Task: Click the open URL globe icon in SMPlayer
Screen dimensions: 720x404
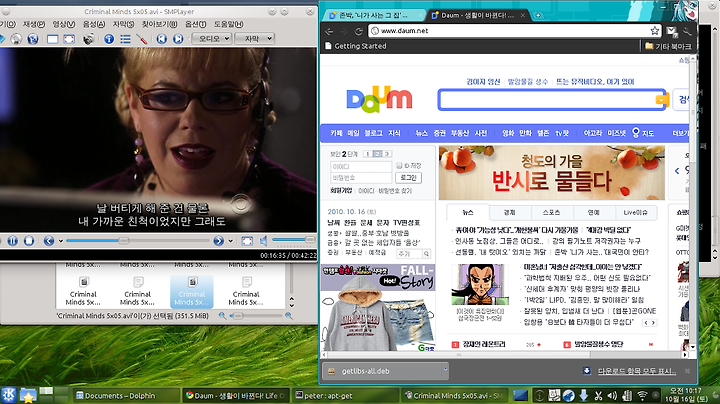Action: tap(33, 39)
